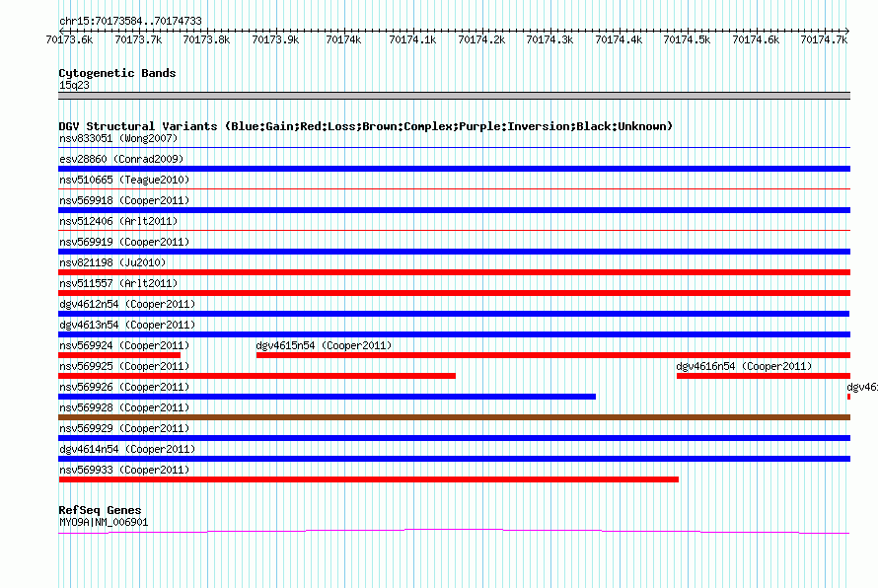The image size is (878, 588).
Task: Select the gray 15q23 cytogenetic band bar
Action: tap(454, 96)
